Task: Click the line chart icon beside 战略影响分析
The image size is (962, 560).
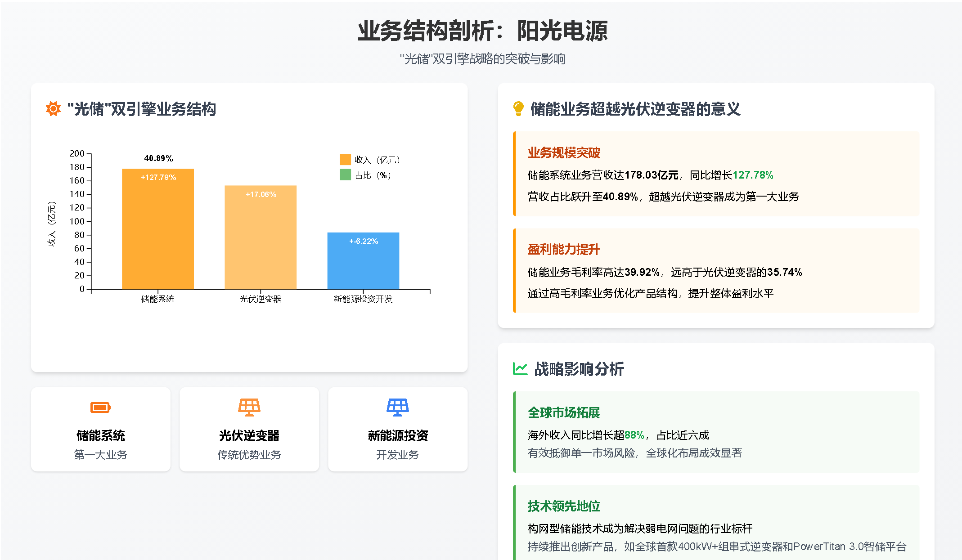Action: (x=520, y=369)
